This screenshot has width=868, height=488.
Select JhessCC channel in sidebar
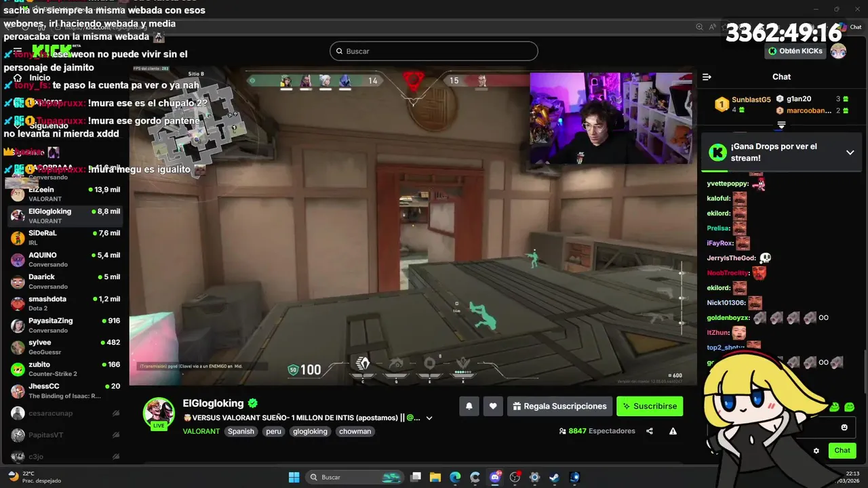65,390
